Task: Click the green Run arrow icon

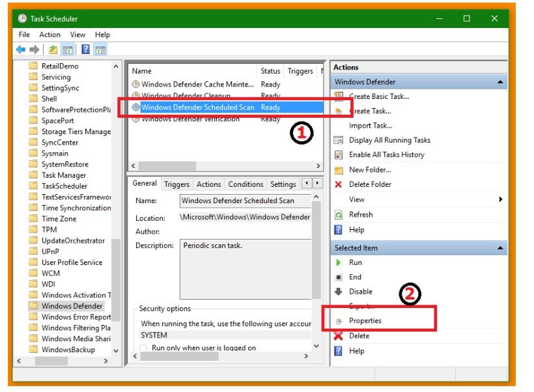Action: 338,262
